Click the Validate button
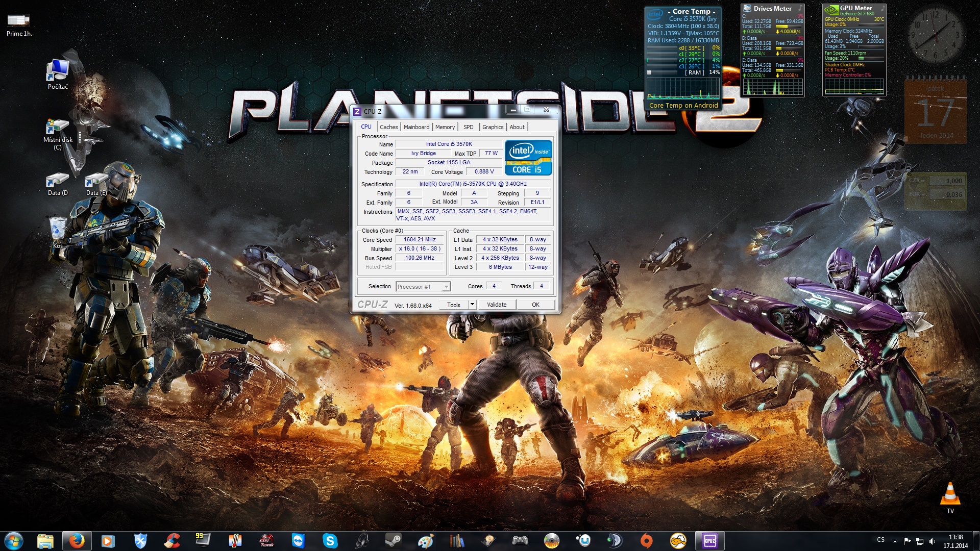The height and width of the screenshot is (551, 980). click(496, 305)
